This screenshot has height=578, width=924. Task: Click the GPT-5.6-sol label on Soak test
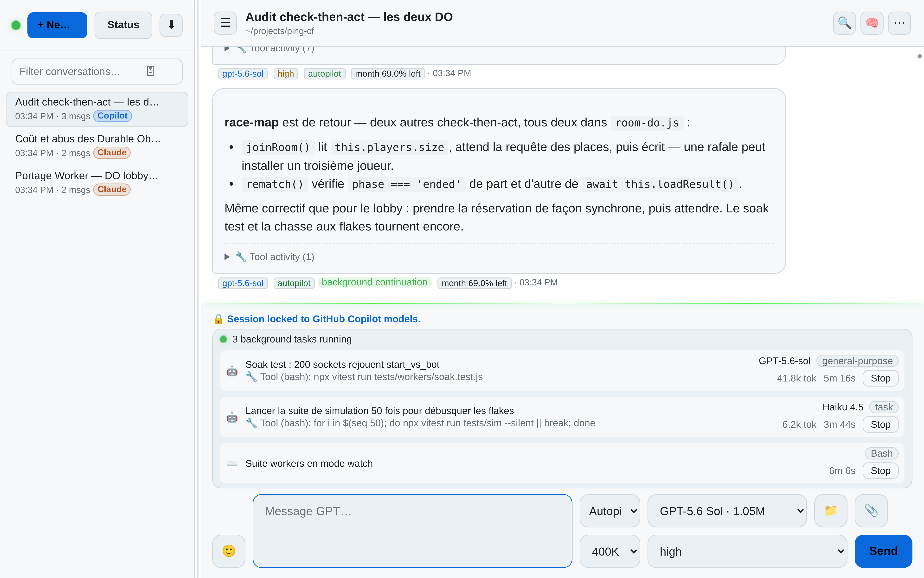point(784,361)
